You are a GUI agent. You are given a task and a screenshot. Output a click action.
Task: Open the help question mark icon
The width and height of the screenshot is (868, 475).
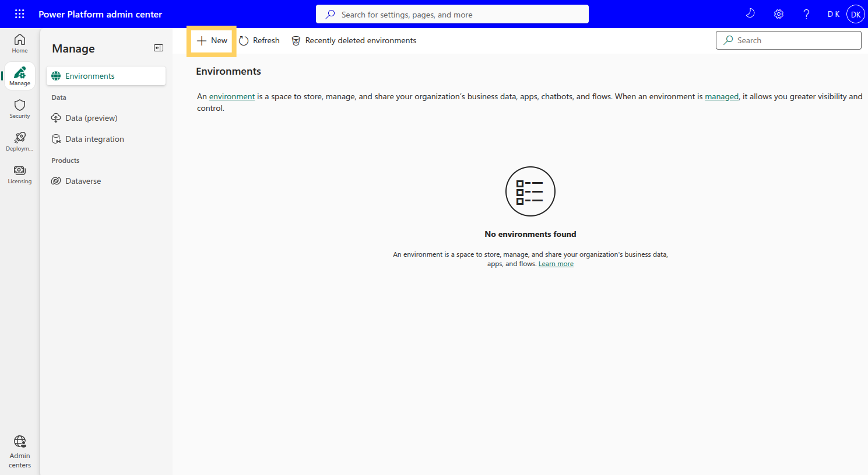click(x=806, y=14)
